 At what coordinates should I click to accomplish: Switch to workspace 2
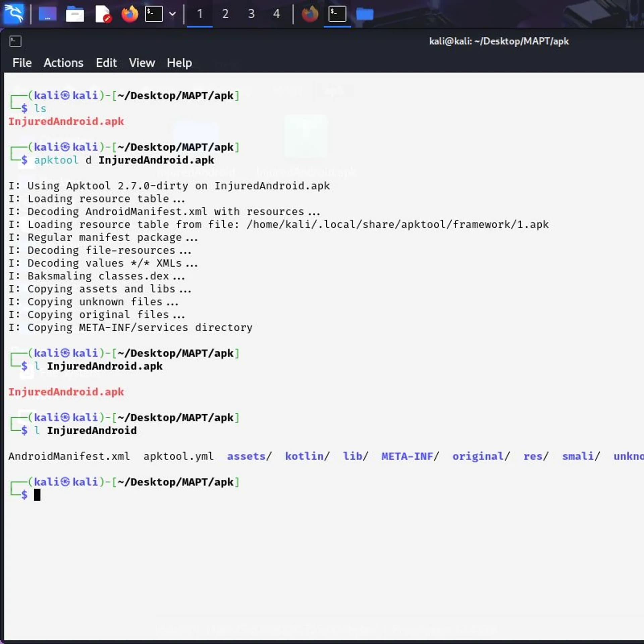(x=225, y=14)
